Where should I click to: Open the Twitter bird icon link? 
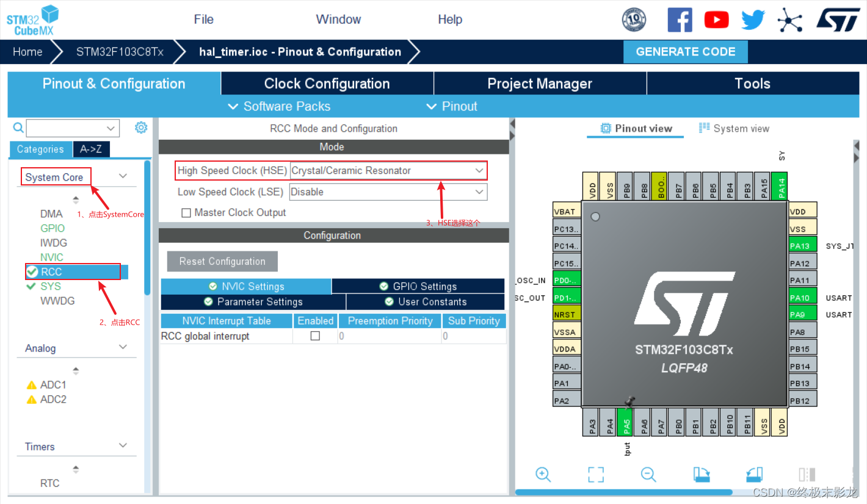click(x=753, y=20)
